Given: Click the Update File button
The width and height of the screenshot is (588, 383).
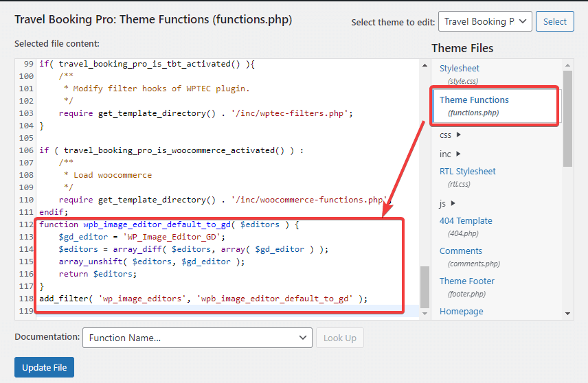Looking at the screenshot, I should (44, 367).
